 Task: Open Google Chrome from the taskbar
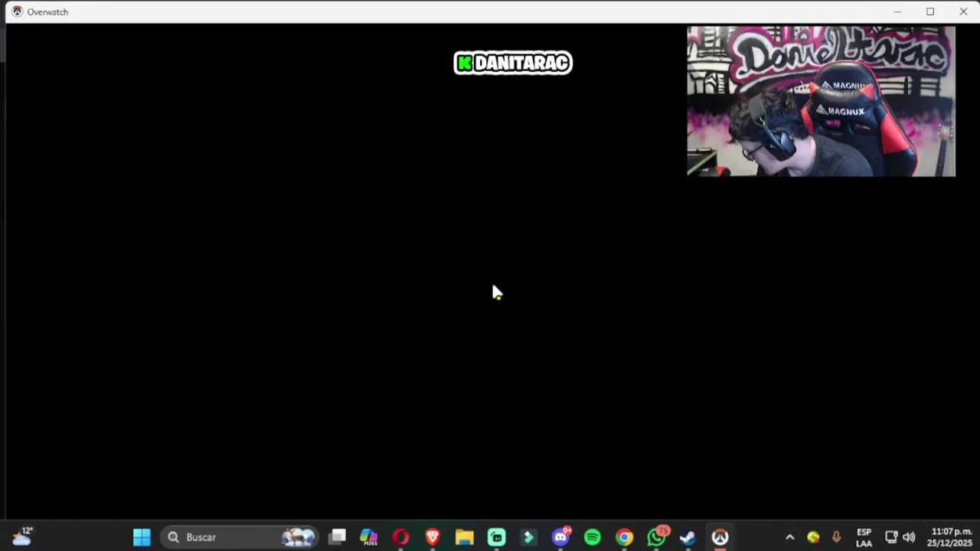(625, 537)
